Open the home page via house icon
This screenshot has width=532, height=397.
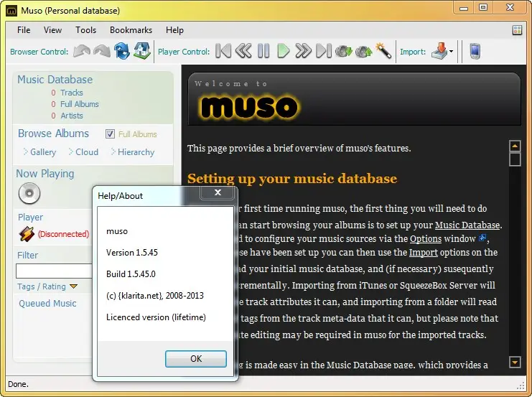(142, 51)
